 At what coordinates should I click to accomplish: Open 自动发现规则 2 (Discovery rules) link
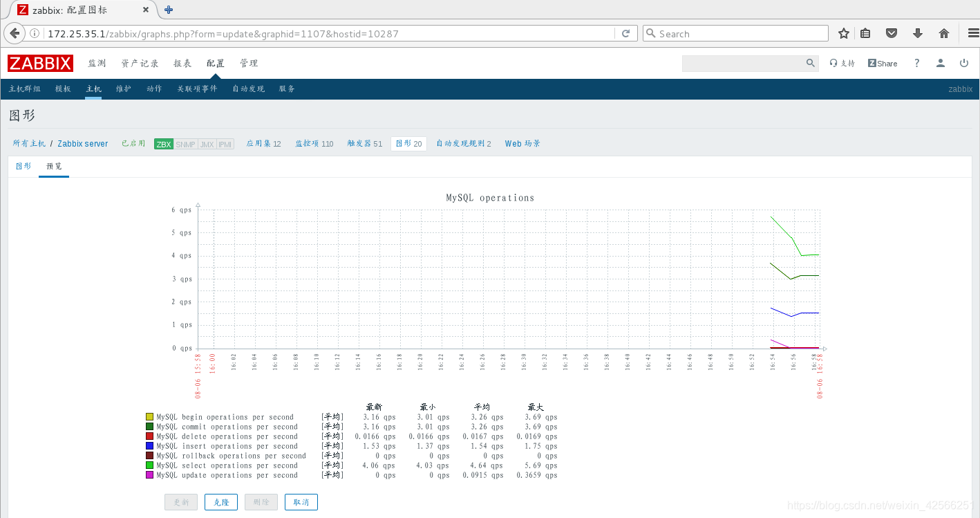point(463,144)
